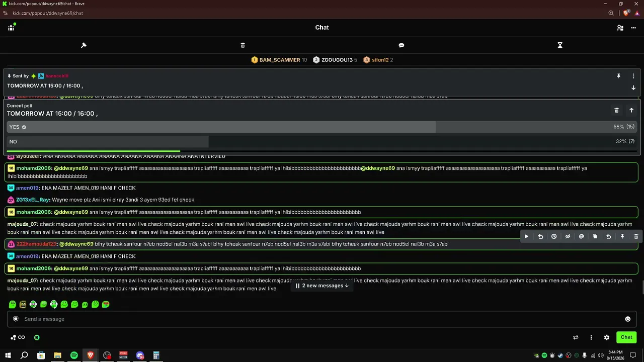Screen dimensions: 644x362
Task: Open pinned message three-dot options
Action: click(x=633, y=76)
